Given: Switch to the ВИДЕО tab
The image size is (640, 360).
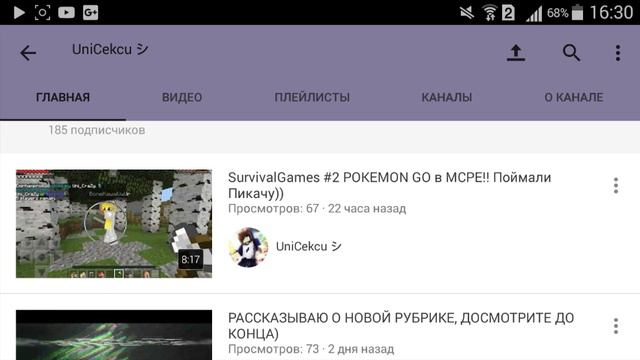Looking at the screenshot, I should coord(182,97).
